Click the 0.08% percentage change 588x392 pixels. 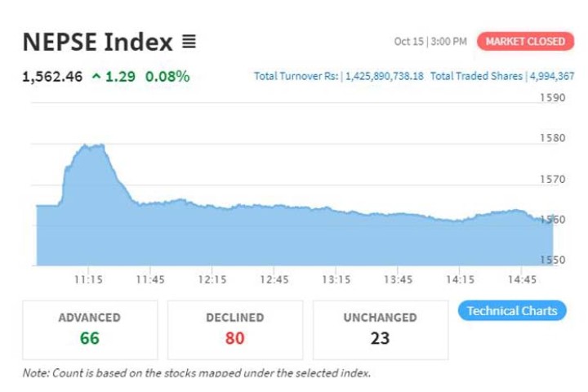(167, 77)
